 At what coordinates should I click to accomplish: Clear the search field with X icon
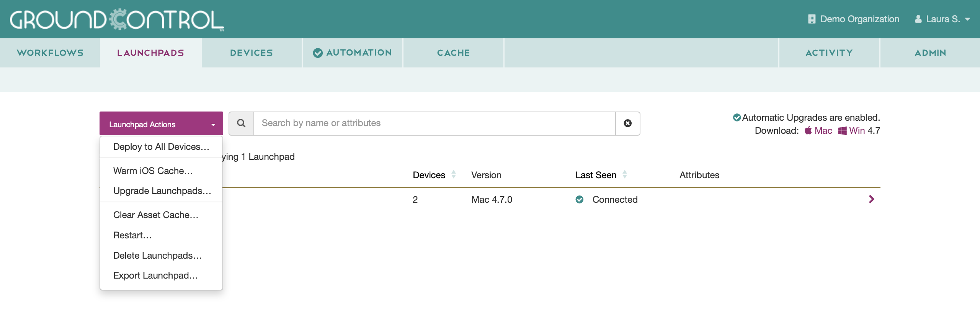coord(627,123)
